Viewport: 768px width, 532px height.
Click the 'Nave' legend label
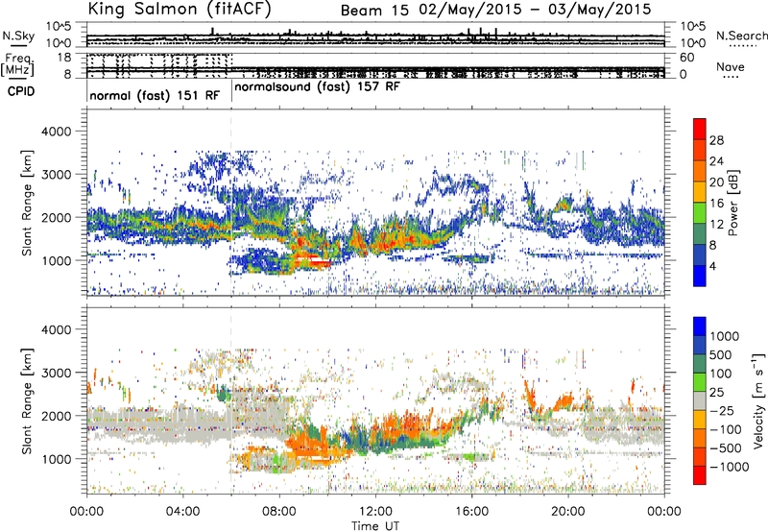[731, 66]
